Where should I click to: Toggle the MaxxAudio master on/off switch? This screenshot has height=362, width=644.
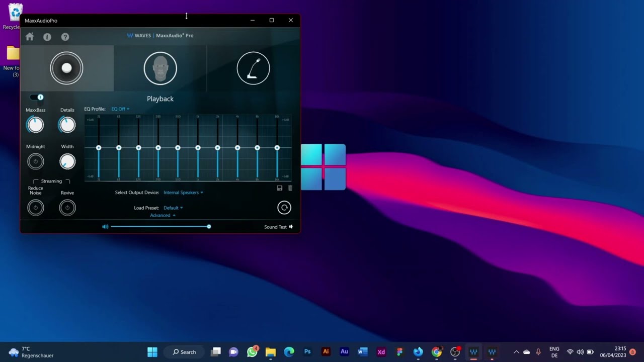click(37, 97)
